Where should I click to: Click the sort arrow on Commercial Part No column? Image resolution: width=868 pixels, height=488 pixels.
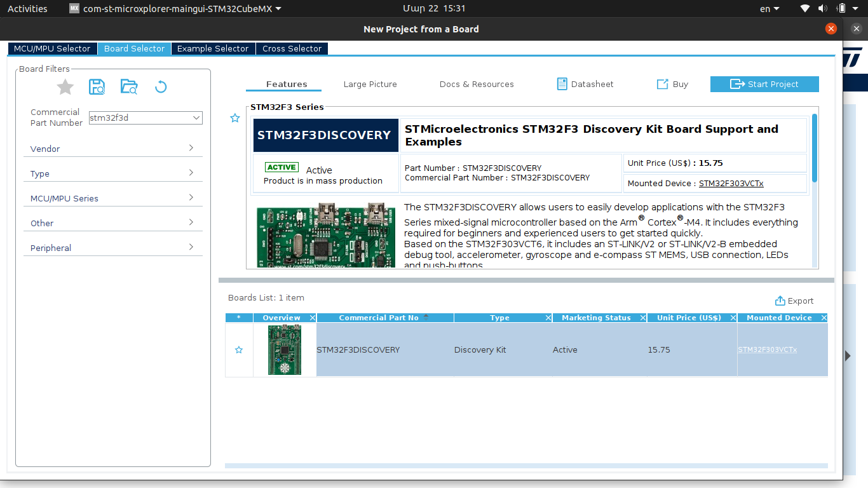click(x=426, y=316)
